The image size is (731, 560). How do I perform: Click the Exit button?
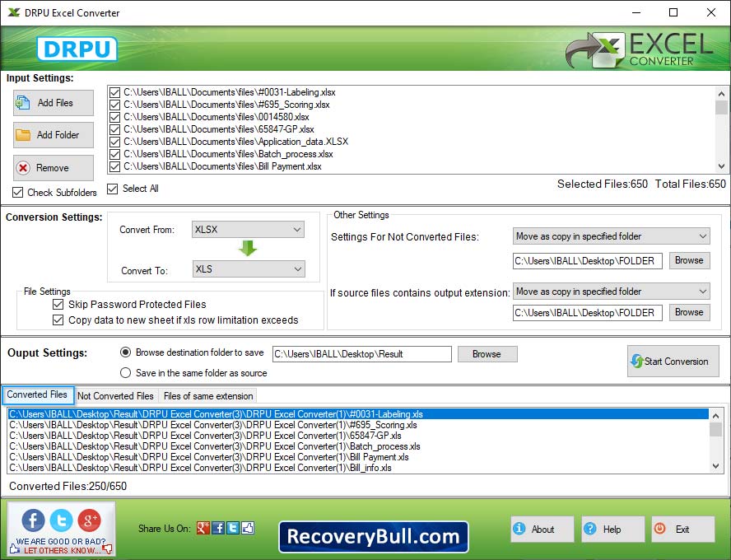(683, 529)
